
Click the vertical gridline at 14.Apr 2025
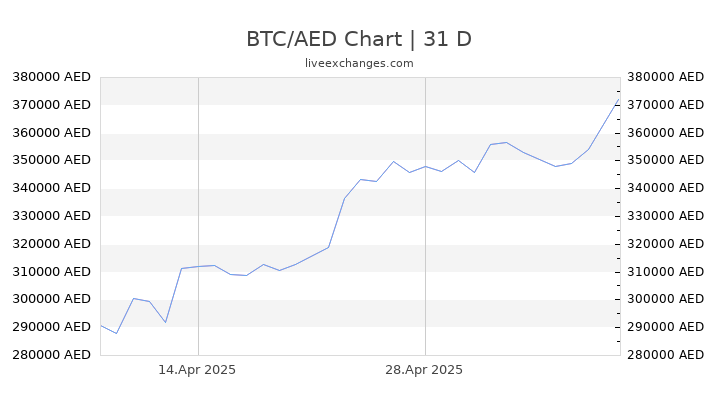click(198, 216)
